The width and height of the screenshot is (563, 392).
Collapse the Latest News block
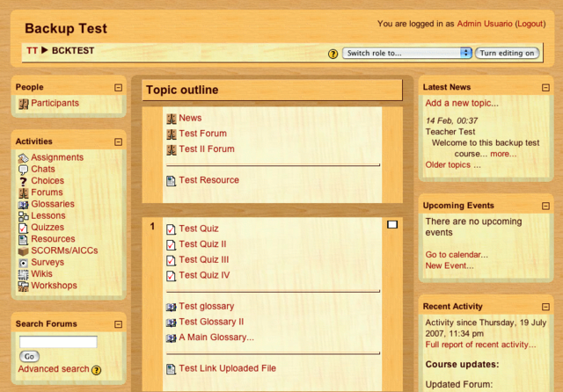tap(545, 88)
